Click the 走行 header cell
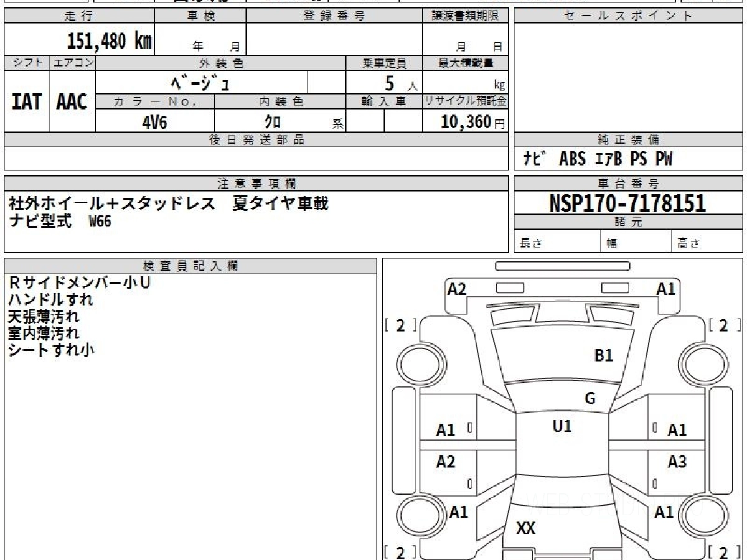Screen dimensions: 747x560 click(78, 16)
